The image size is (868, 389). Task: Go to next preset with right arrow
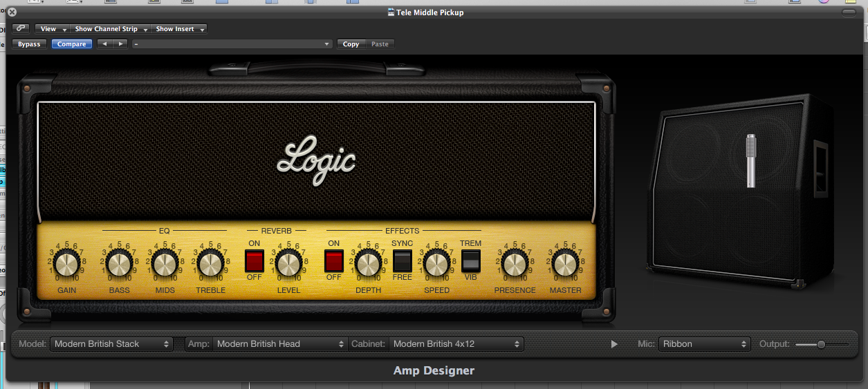pyautogui.click(x=120, y=44)
